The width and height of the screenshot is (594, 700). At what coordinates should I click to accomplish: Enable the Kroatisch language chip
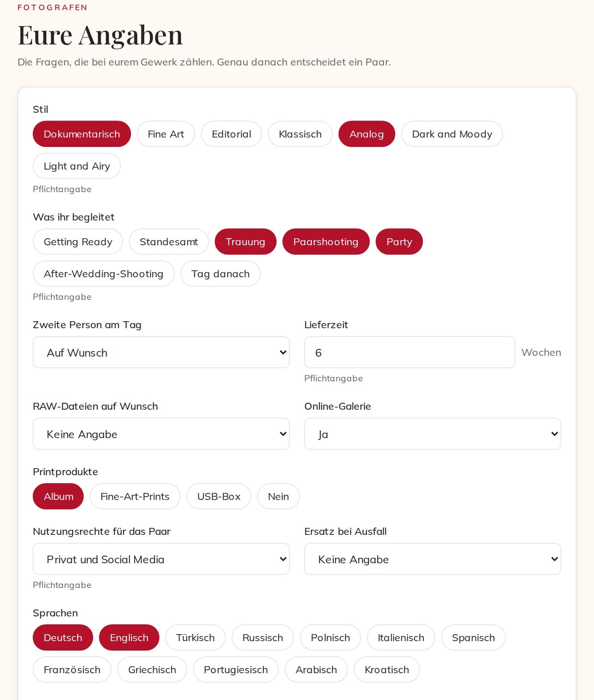pyautogui.click(x=386, y=670)
